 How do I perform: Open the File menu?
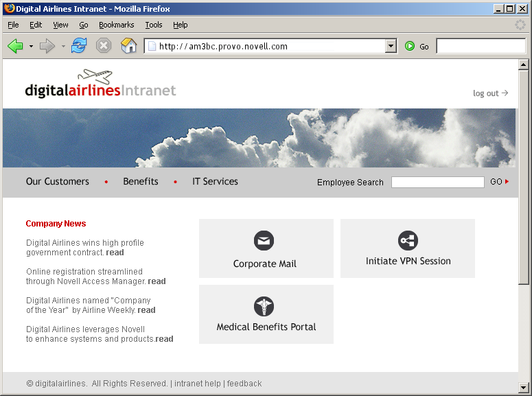pyautogui.click(x=13, y=25)
